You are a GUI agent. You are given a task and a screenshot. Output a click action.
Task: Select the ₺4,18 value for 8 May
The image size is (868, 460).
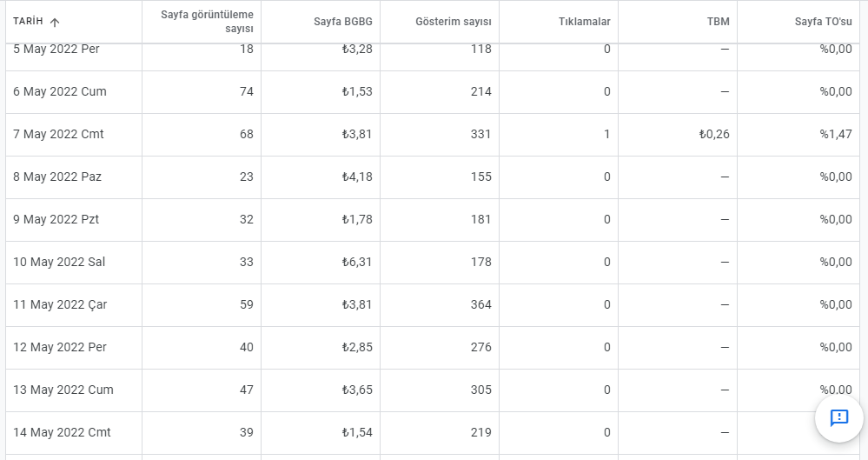click(x=357, y=177)
